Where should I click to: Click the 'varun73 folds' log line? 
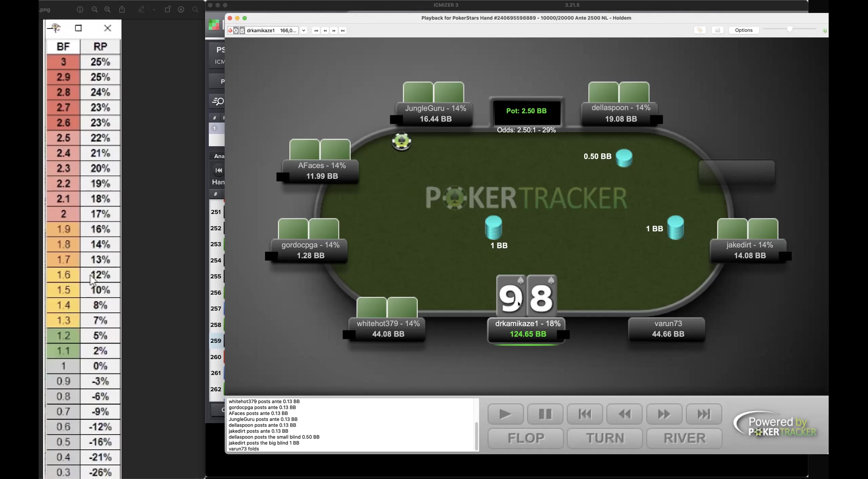click(244, 449)
